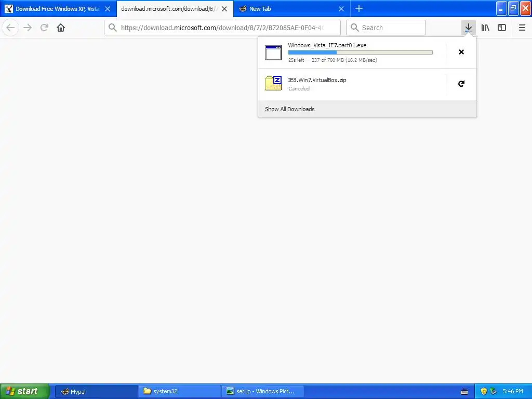This screenshot has height=399, width=532.
Task: Click the IE8.Win7.VirtualBox.zip file name
Action: pyautogui.click(x=317, y=80)
